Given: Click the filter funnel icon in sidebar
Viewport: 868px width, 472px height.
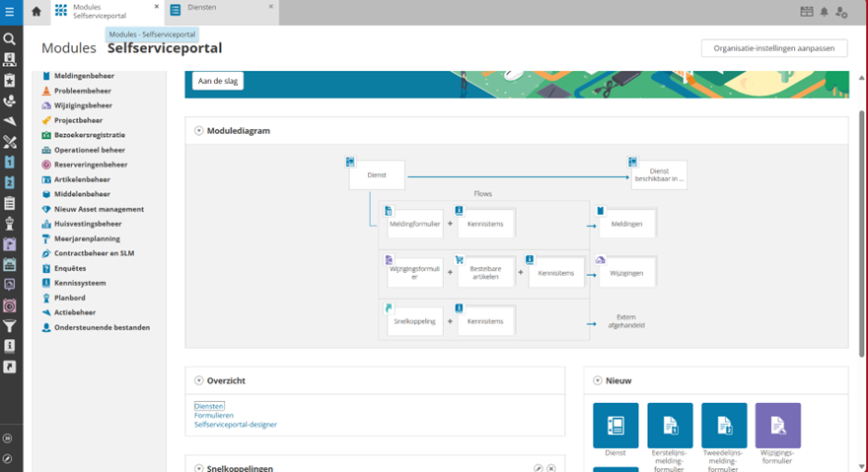Looking at the screenshot, I should (x=10, y=326).
